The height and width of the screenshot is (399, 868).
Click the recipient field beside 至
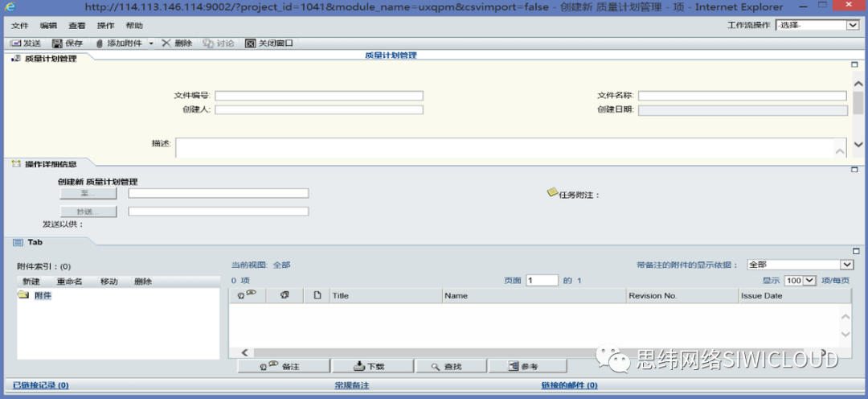tap(219, 193)
